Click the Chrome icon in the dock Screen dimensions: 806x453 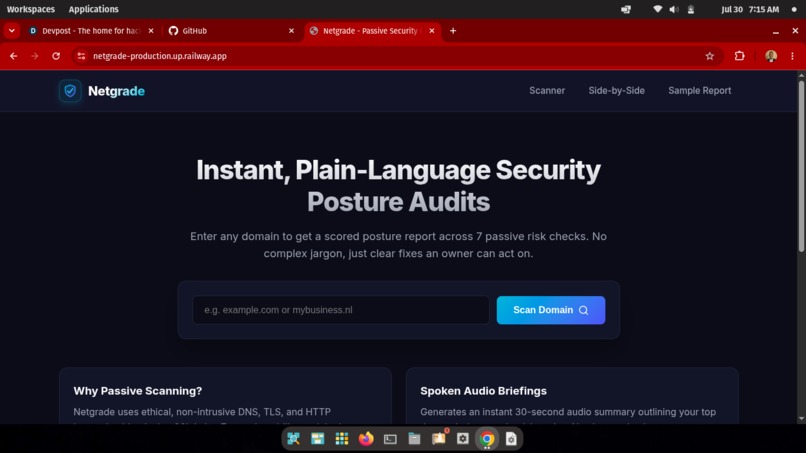pyautogui.click(x=487, y=439)
